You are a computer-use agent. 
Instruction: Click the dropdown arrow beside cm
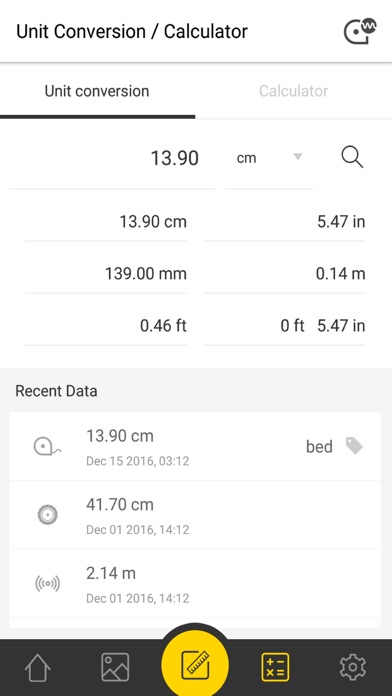tap(298, 157)
